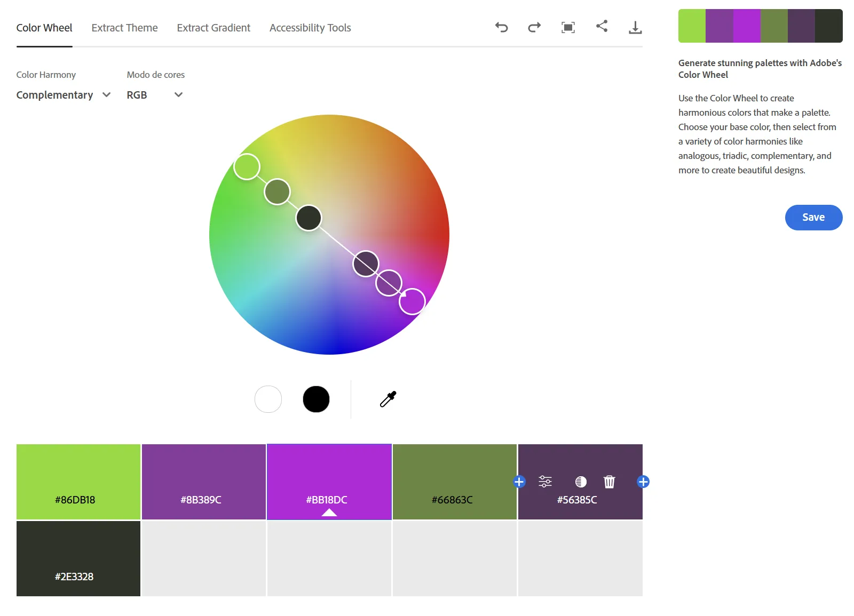Click the medium purple handle on the wheel
854x616 pixels.
[x=389, y=283]
